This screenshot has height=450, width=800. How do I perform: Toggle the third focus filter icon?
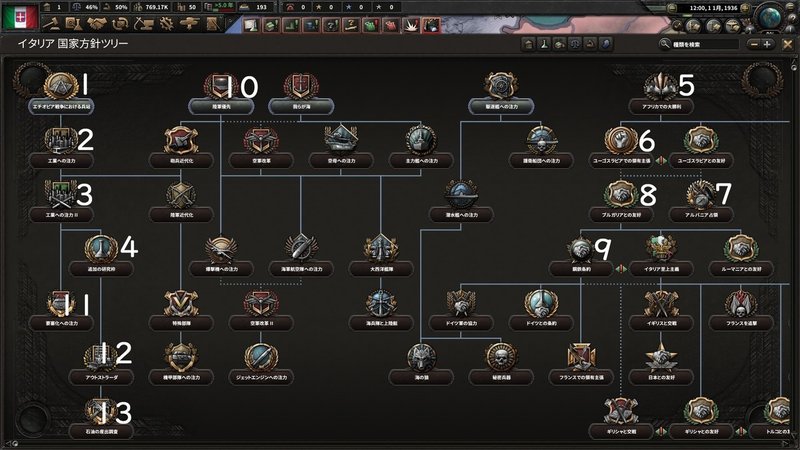pos(559,44)
